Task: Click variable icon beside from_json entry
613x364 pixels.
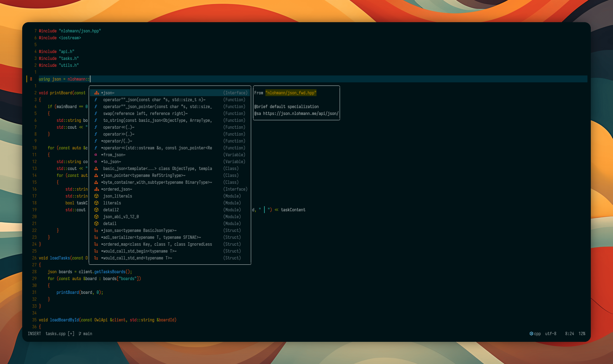Action: 96,155
